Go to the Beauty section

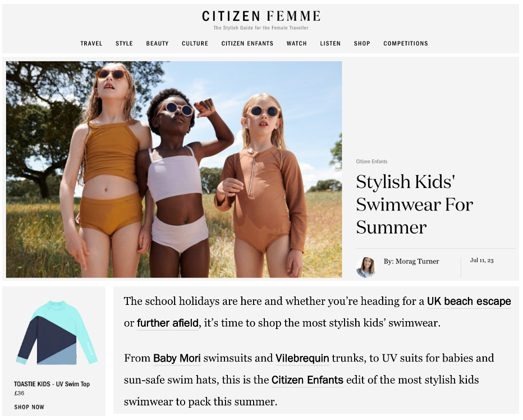pyautogui.click(x=158, y=43)
